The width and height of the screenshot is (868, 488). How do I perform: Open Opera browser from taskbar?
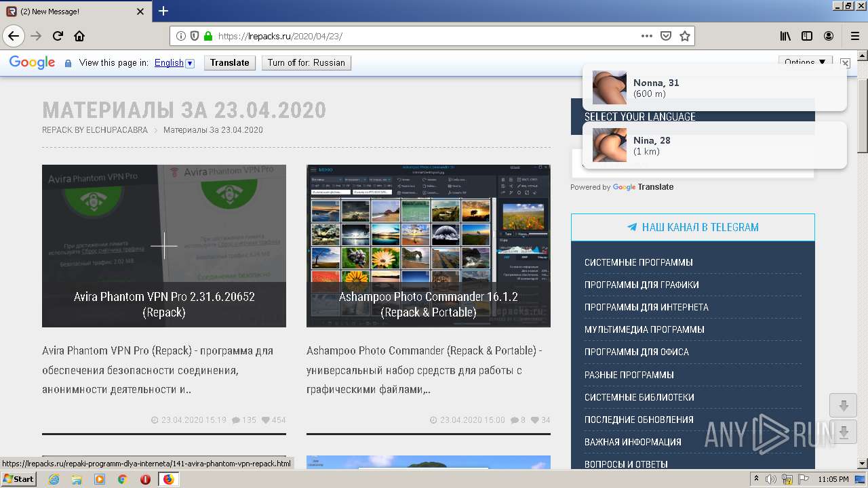pos(146,479)
